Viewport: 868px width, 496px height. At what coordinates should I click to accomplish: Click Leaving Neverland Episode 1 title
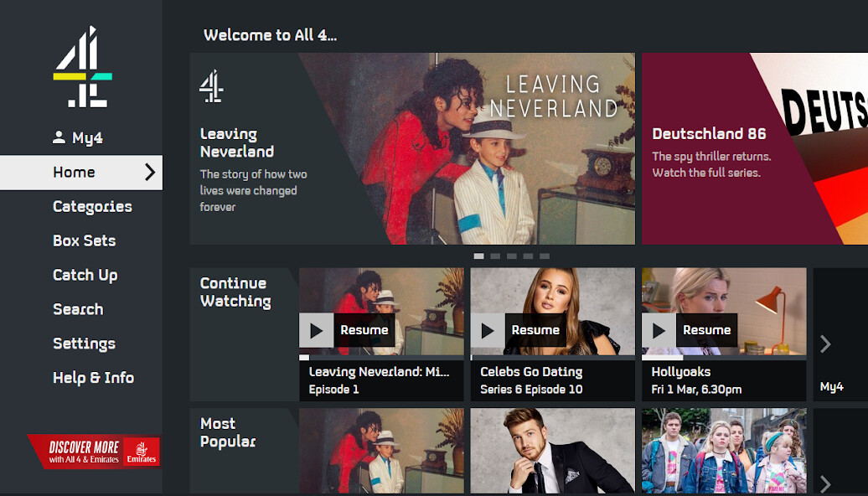tap(381, 380)
